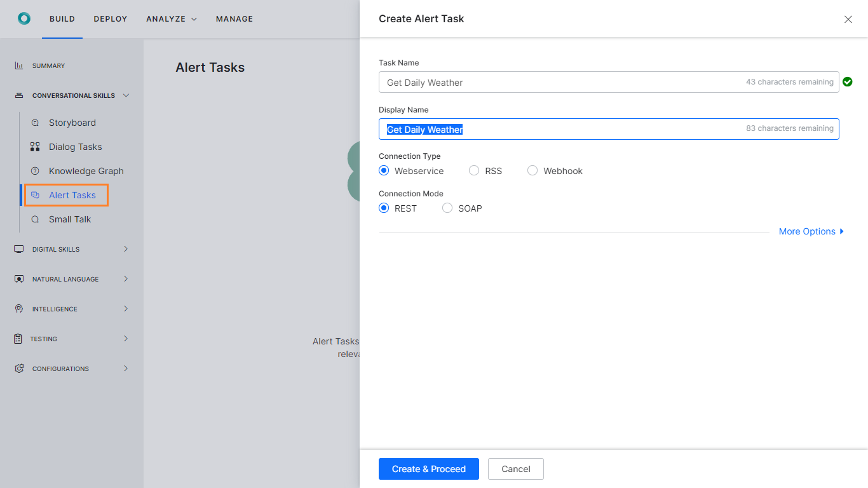This screenshot has height=488, width=868.
Task: Select the RSS connection type
Action: coord(474,170)
